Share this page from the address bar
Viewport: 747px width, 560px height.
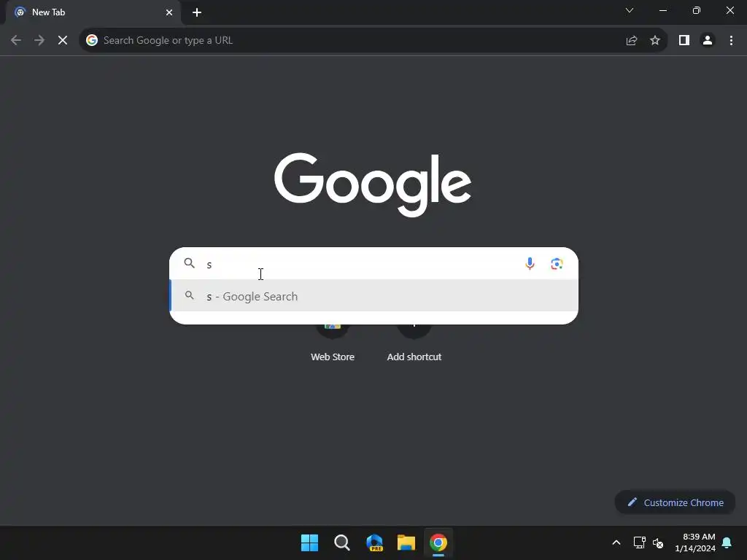(x=632, y=41)
